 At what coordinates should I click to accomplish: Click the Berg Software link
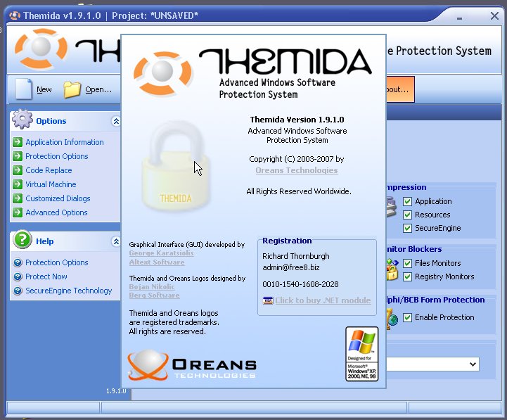click(154, 295)
